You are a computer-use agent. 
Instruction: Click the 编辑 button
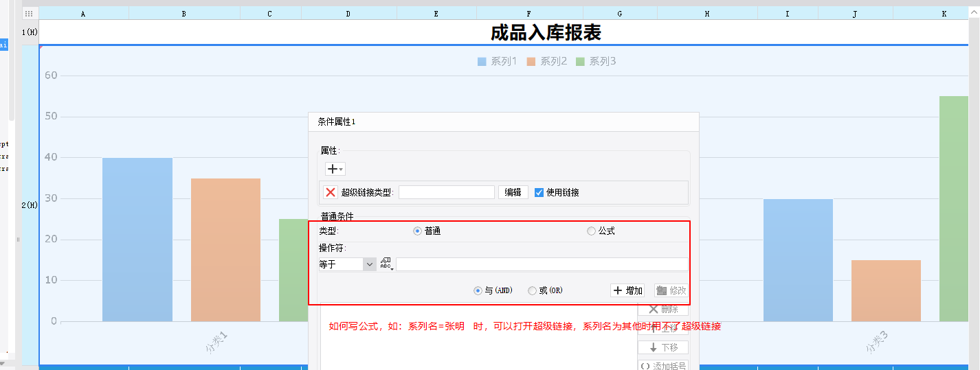coord(513,192)
